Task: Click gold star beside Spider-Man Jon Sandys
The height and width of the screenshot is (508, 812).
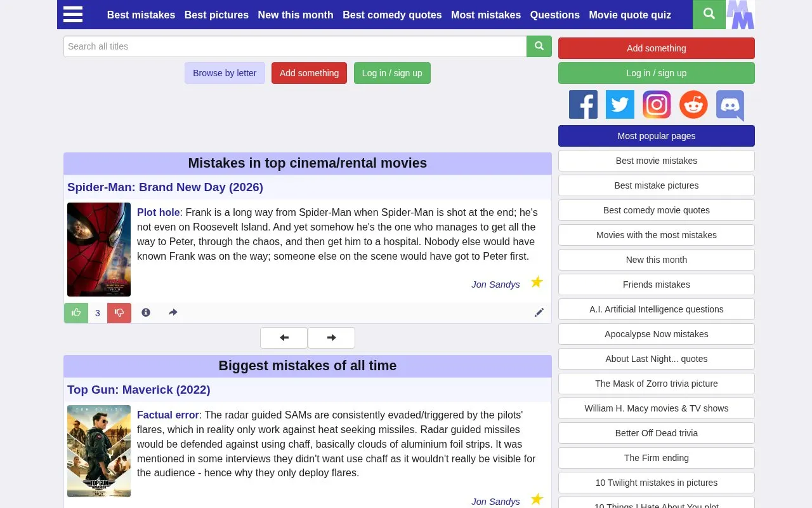Action: [x=537, y=282]
